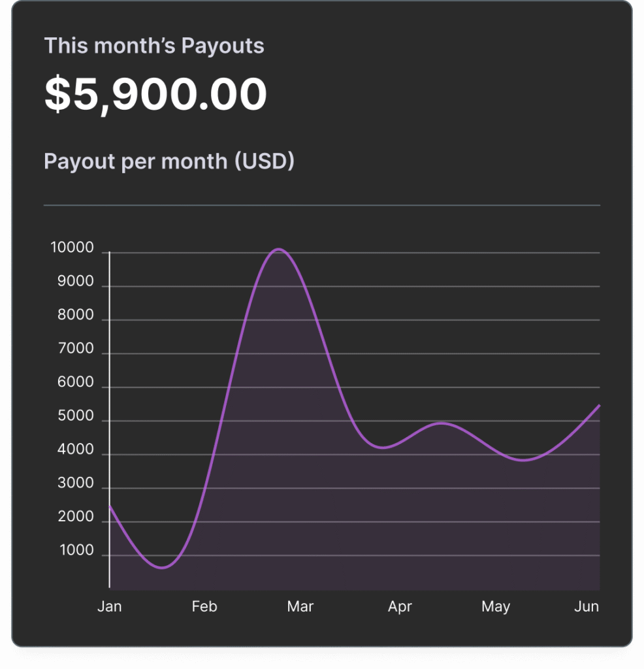644x669 pixels.
Task: Click the "Payout per month (USD)" chart title
Action: click(169, 161)
